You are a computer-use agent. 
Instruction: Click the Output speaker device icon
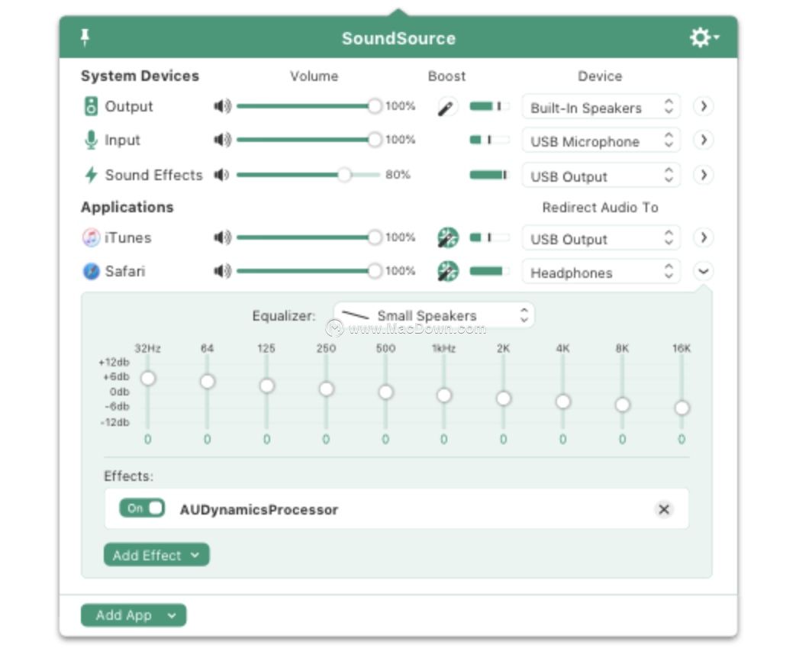[x=91, y=106]
